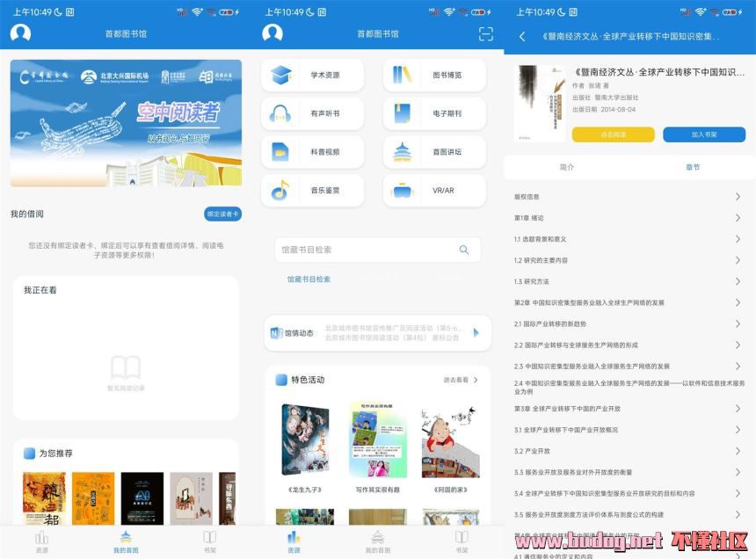The height and width of the screenshot is (559, 756).
Task: Tap the scan QR icon on 资源 screen
Action: [485, 33]
